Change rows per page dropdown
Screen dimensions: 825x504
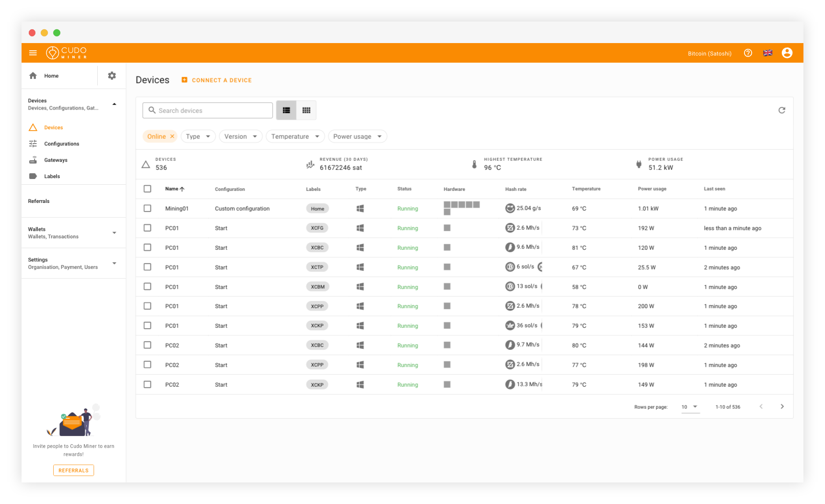[x=690, y=407]
